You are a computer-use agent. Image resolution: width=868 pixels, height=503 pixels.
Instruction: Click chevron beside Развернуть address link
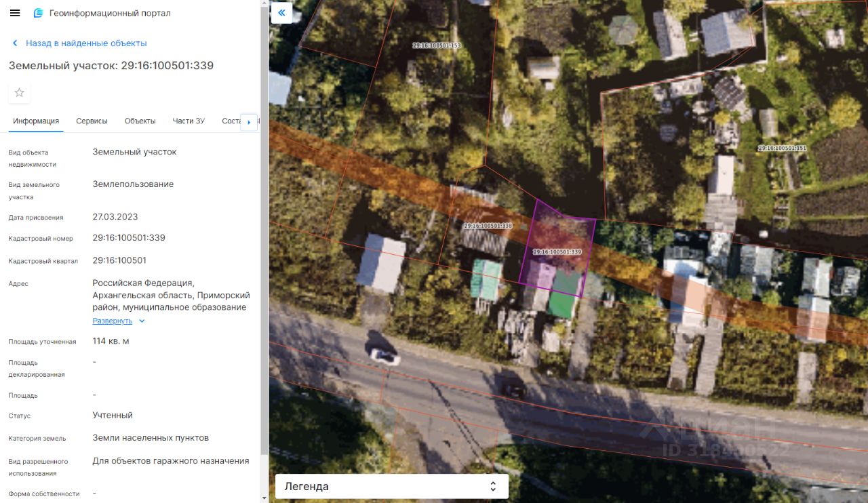click(x=142, y=321)
